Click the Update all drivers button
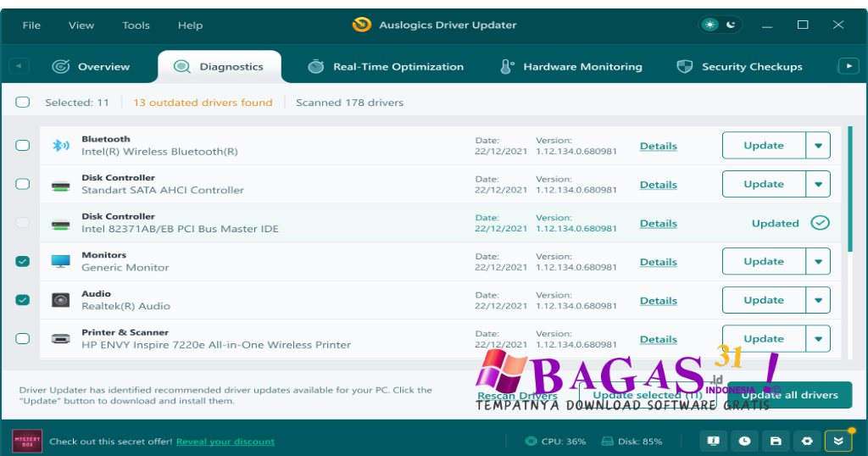The image size is (868, 456). pyautogui.click(x=790, y=395)
